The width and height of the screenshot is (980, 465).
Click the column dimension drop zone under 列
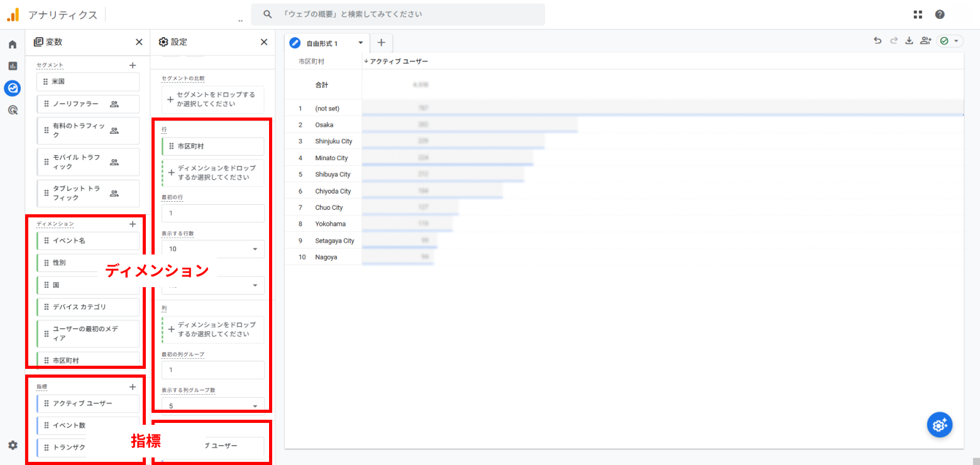click(213, 330)
